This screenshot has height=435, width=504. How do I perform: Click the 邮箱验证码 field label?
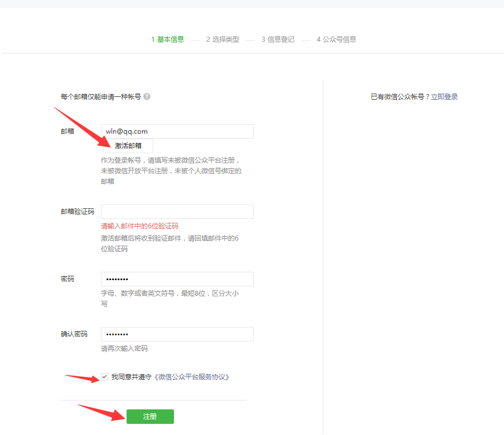(x=77, y=212)
